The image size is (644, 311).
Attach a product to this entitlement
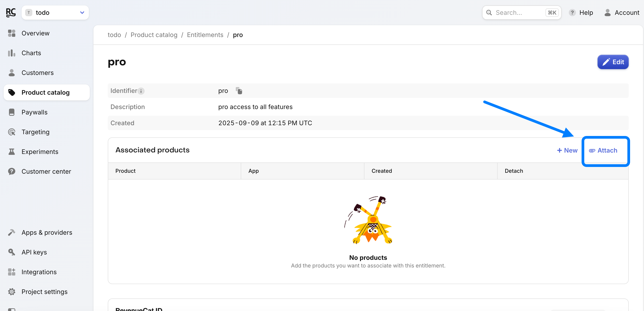603,150
